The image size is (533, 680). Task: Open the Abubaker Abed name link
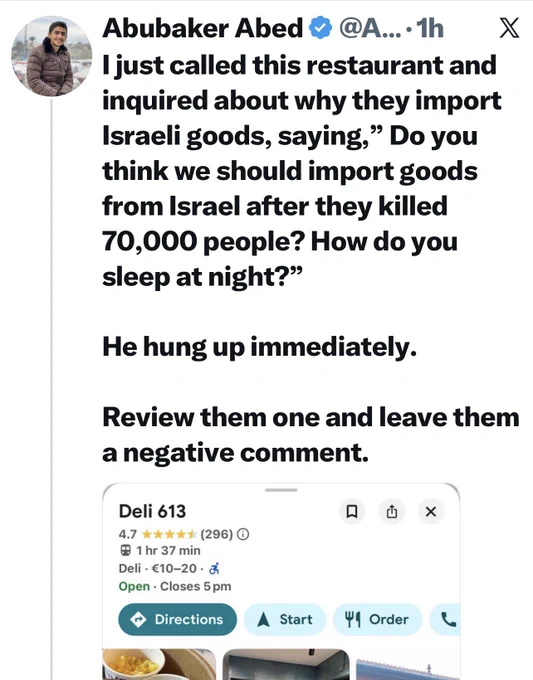(x=203, y=28)
